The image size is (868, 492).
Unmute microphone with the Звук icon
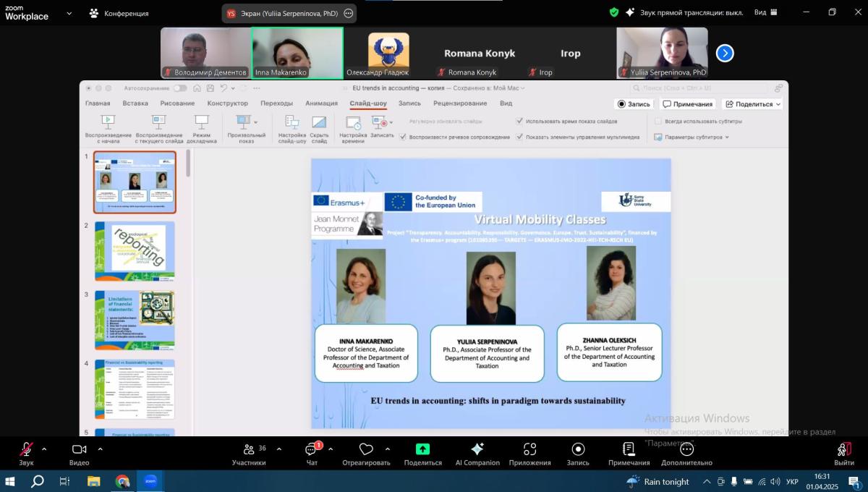(26, 450)
